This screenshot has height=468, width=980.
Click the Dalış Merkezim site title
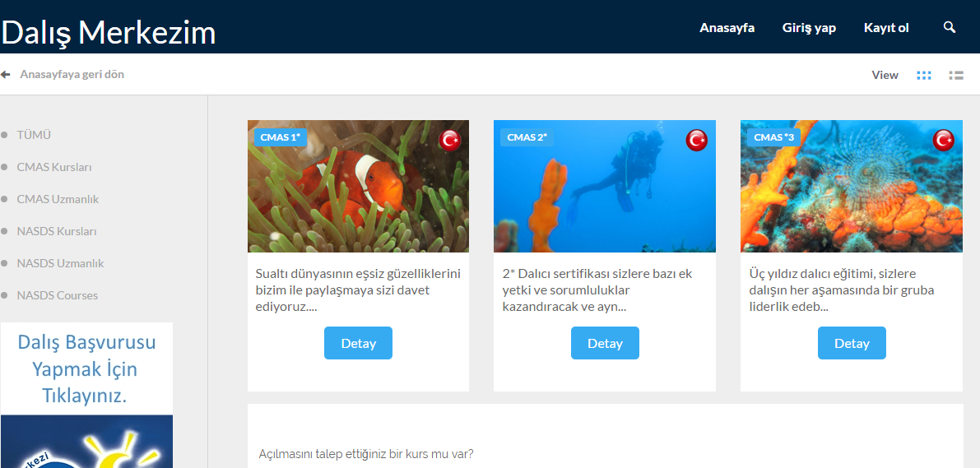coord(108,33)
